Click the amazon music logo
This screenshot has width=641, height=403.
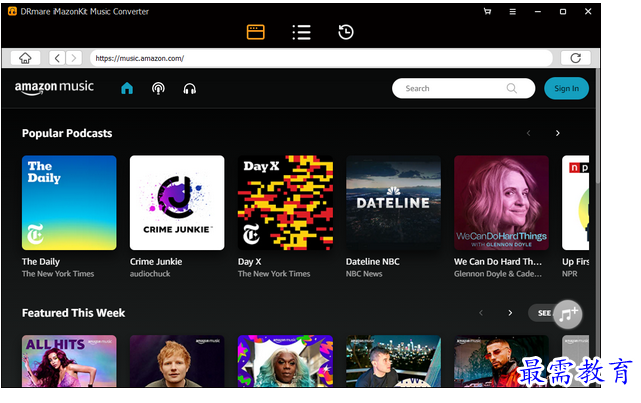[x=54, y=87]
